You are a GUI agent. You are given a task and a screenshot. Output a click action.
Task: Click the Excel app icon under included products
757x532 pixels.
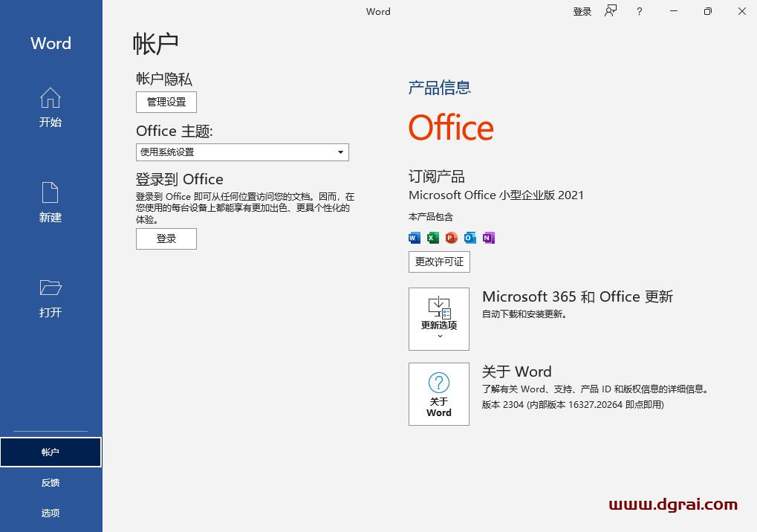433,238
